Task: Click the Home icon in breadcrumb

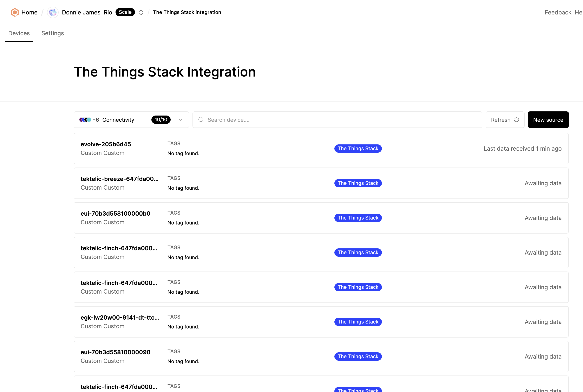Action: point(15,12)
